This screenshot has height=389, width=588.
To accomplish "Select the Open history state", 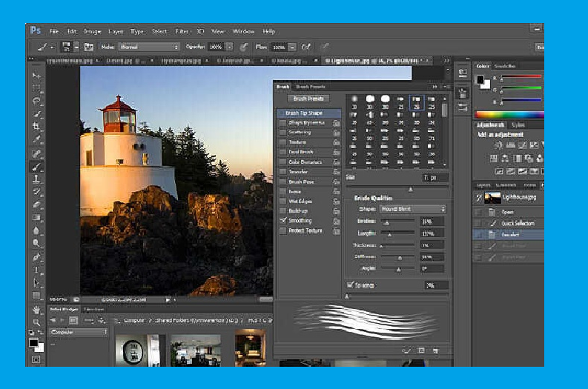I will point(507,212).
